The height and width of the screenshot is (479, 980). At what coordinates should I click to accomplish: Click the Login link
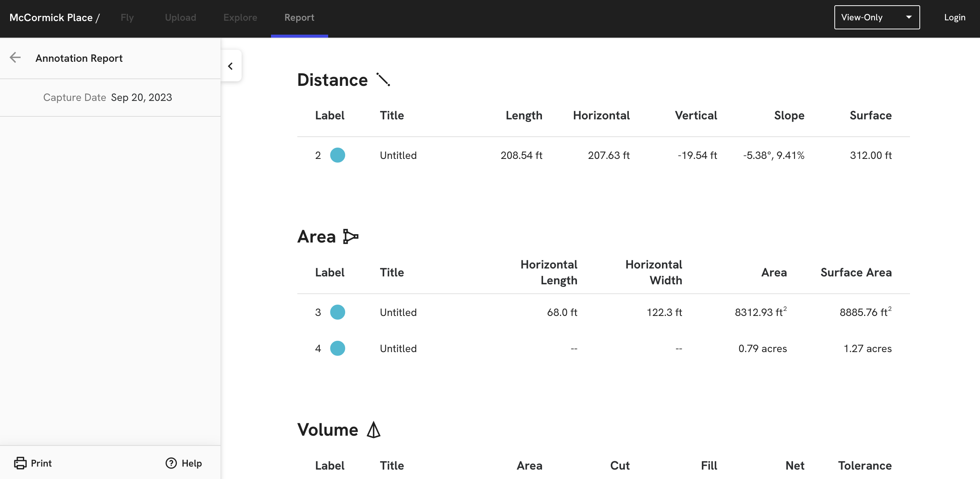(x=954, y=18)
